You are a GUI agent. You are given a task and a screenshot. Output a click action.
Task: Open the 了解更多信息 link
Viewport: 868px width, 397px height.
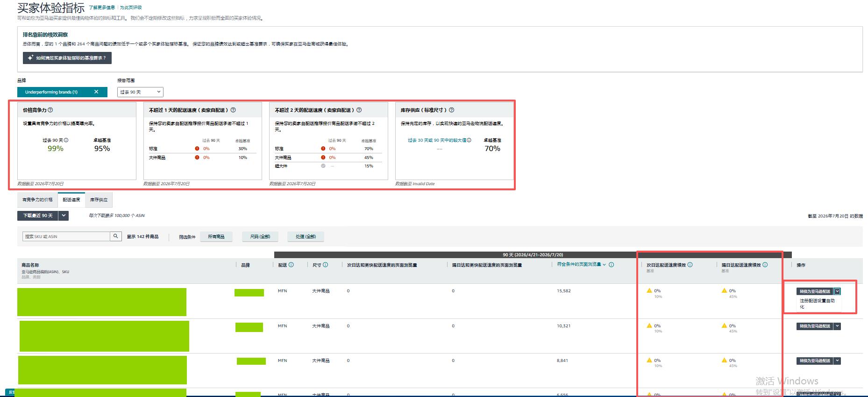click(102, 7)
